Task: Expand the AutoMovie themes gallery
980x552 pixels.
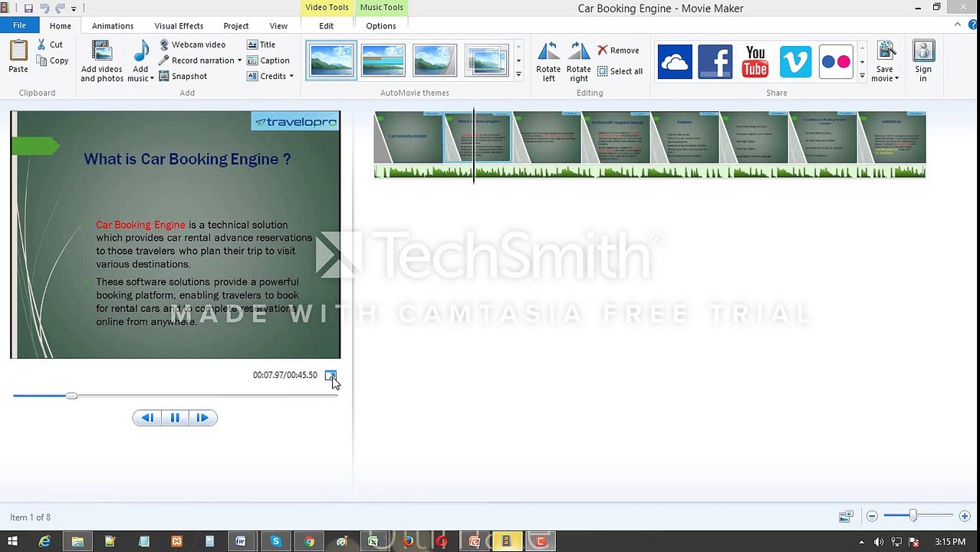Action: (518, 74)
